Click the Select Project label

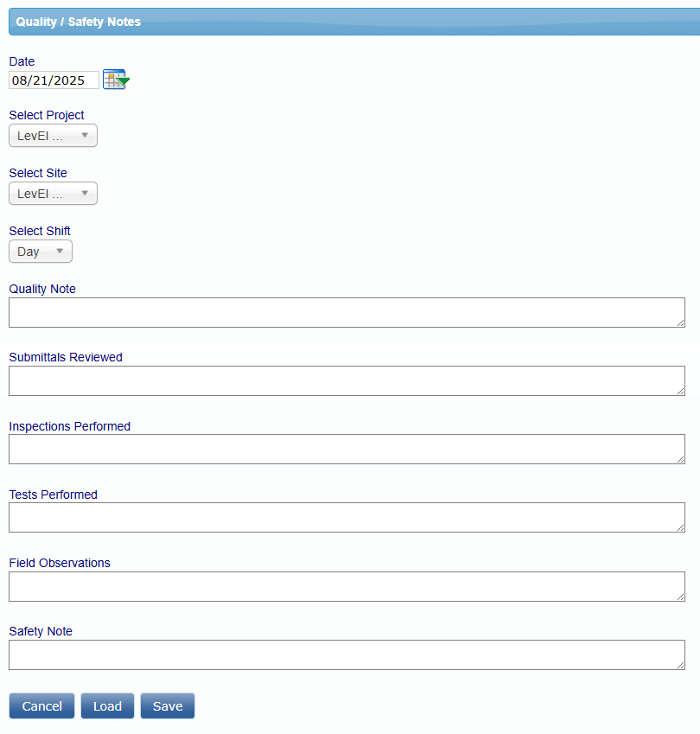47,115
